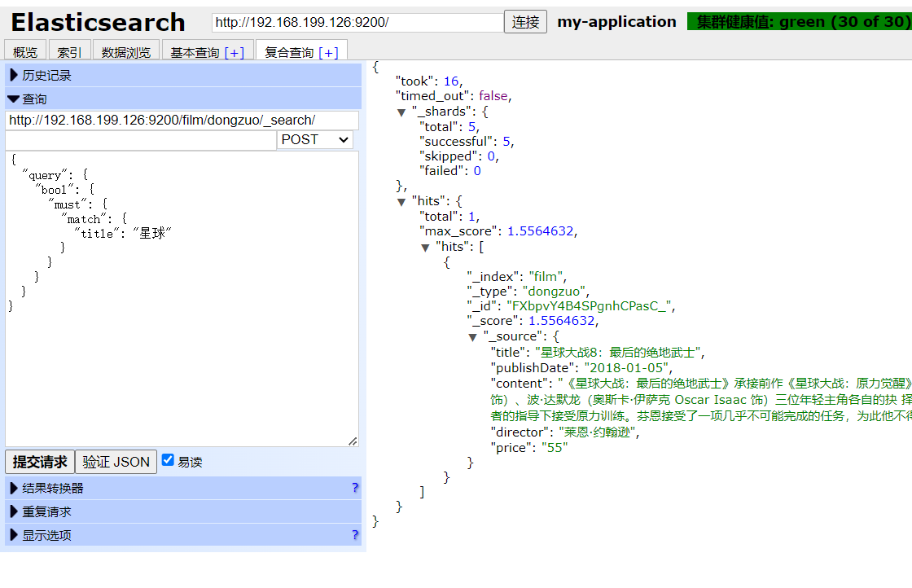Image resolution: width=912 pixels, height=588 pixels.
Task: Click the _score value under _type dongzuo
Action: (561, 321)
